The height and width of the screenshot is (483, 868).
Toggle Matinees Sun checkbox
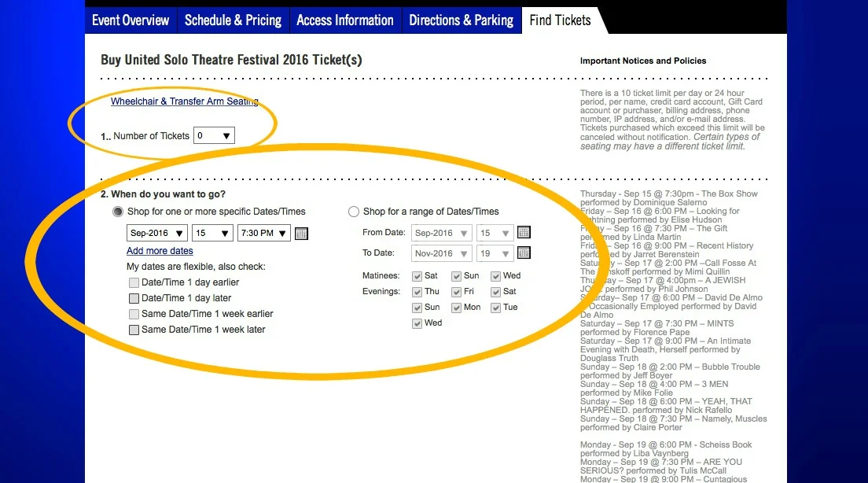[x=457, y=276]
